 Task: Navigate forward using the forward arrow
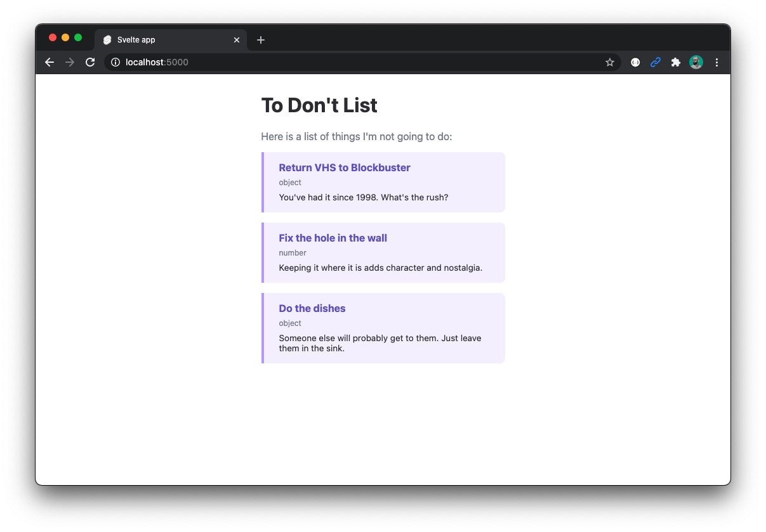tap(70, 62)
